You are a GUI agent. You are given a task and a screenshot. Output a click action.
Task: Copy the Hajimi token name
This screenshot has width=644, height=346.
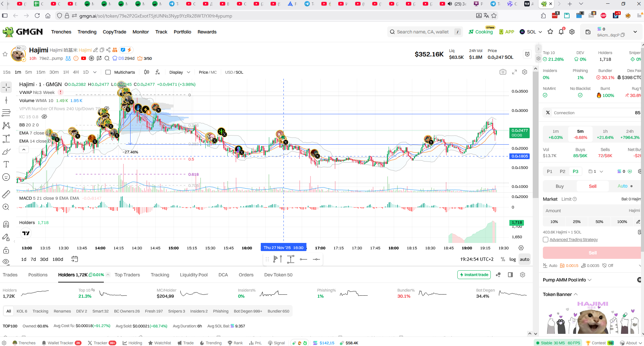point(102,50)
